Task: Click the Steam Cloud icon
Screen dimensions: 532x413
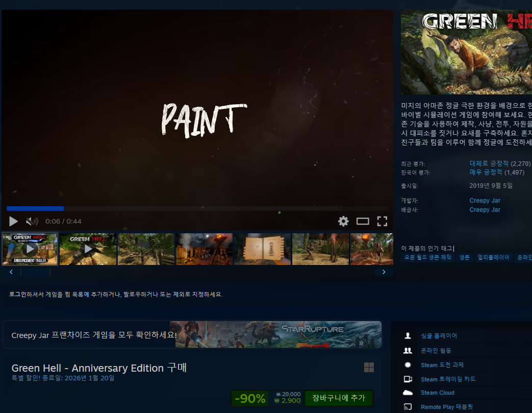Action: (407, 393)
